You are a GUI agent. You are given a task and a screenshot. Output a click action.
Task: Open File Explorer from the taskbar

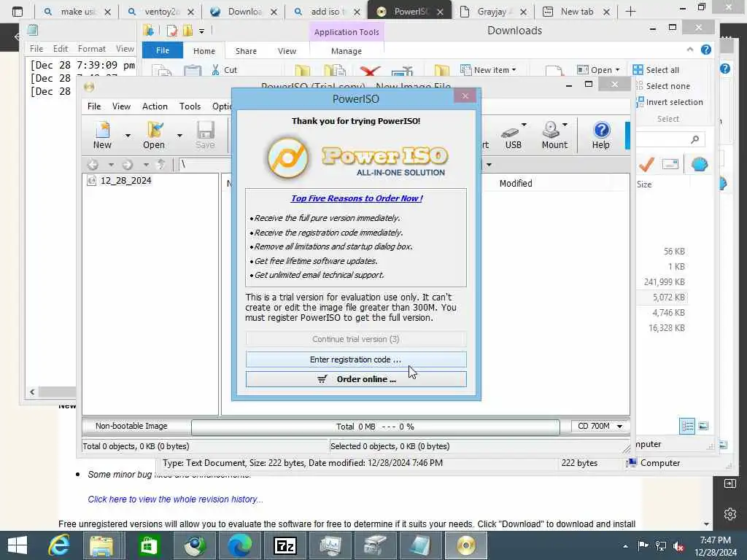[x=101, y=545]
